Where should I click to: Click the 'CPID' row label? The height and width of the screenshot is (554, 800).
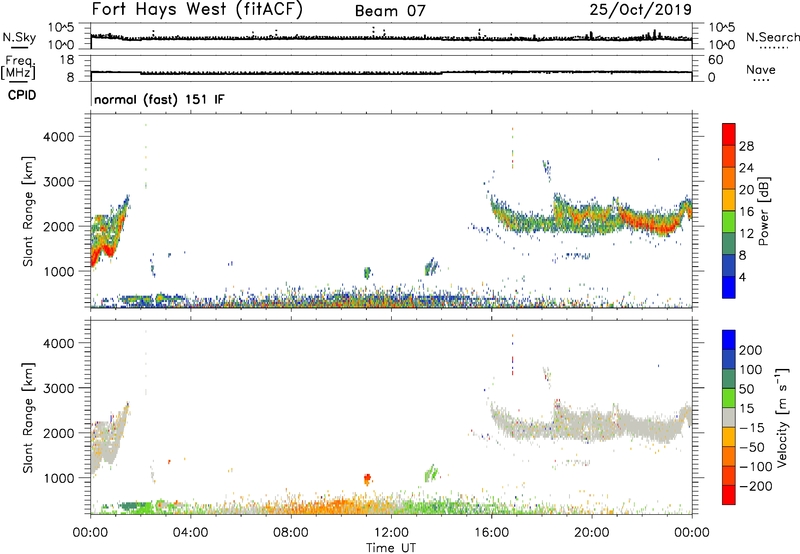(x=22, y=95)
